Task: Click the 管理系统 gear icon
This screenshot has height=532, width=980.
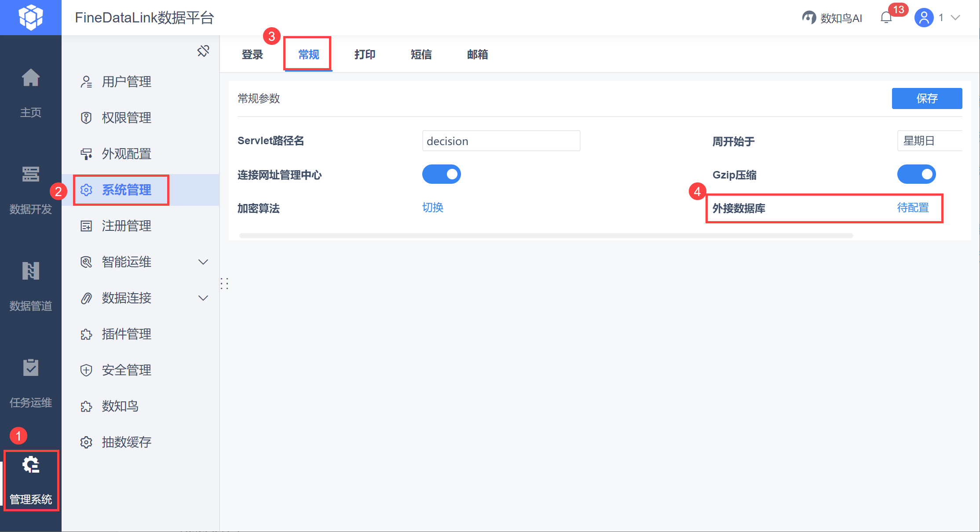Action: coord(31,465)
